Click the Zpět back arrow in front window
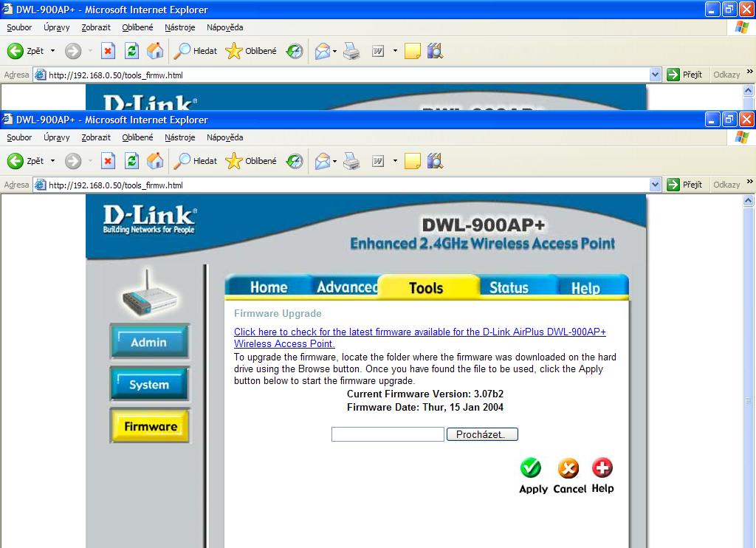This screenshot has width=756, height=548. pyautogui.click(x=16, y=161)
